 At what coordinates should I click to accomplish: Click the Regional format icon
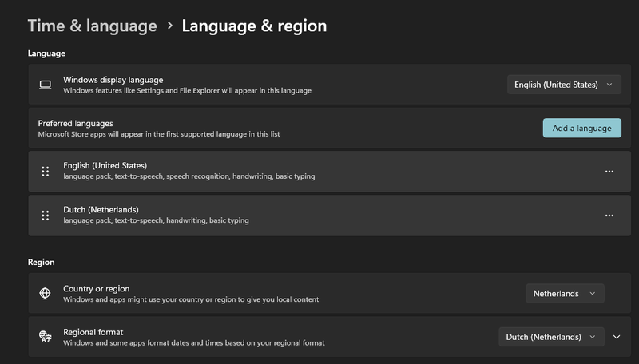tap(46, 337)
